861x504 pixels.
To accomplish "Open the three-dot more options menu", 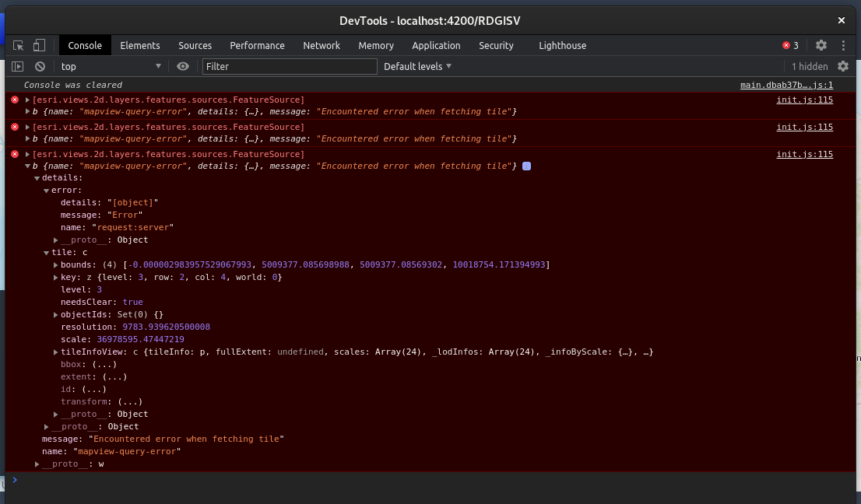I will click(843, 46).
